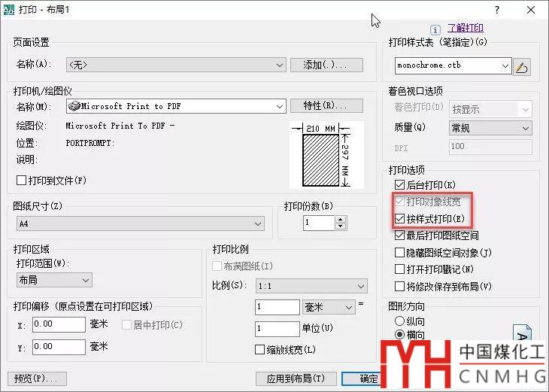
Task: Click the plot style table editor pencil icon
Action: pos(522,66)
